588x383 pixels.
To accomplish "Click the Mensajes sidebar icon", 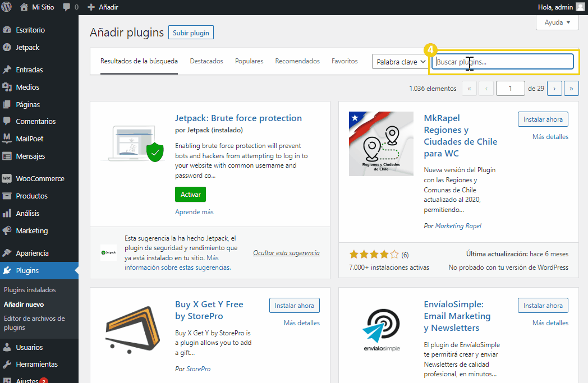I will pos(7,156).
